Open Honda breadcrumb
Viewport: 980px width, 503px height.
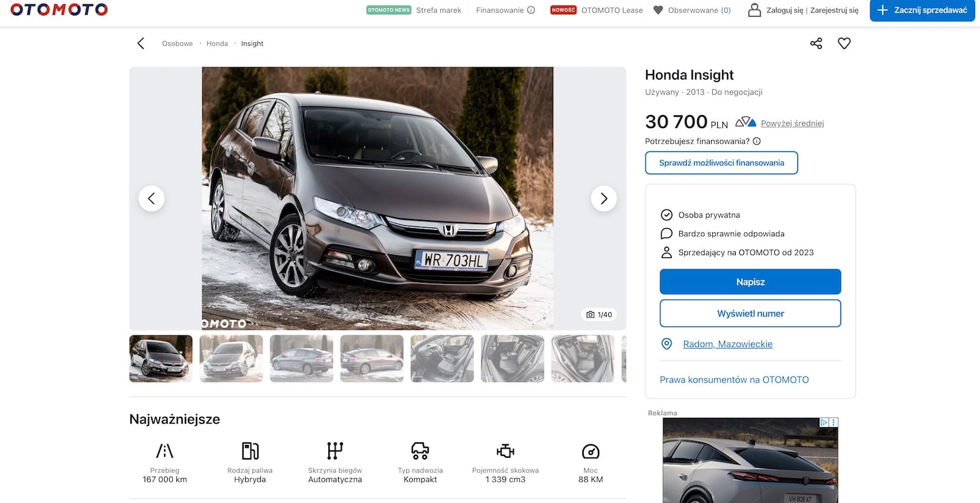(217, 43)
